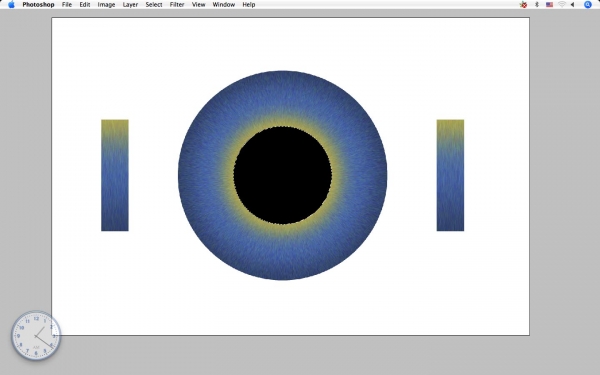Open the Photoshop application menu
Screen dimensions: 600x375
coord(38,5)
